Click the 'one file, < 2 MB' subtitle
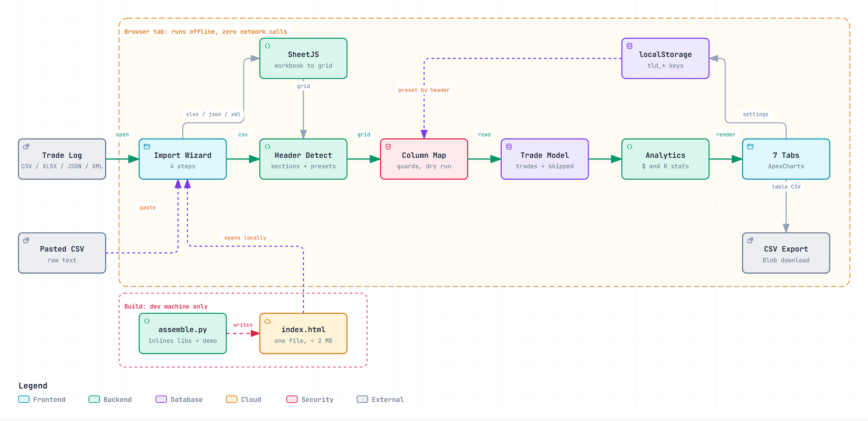Viewport: 868px width, 421px height. click(303, 341)
